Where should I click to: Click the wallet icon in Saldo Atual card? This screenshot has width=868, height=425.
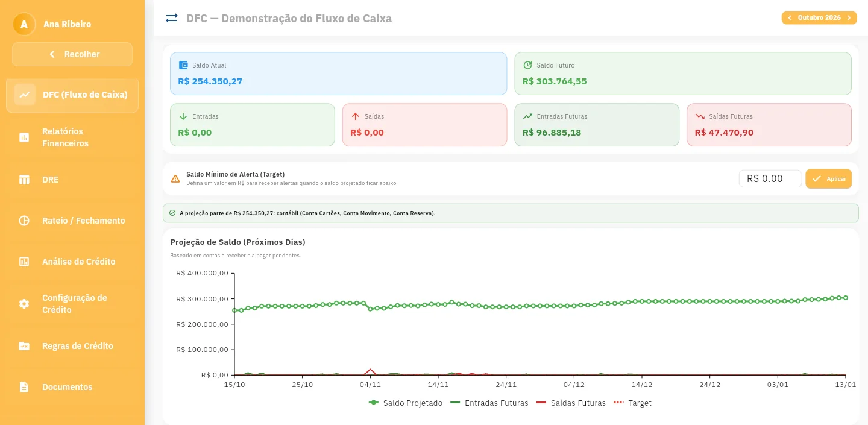(183, 65)
